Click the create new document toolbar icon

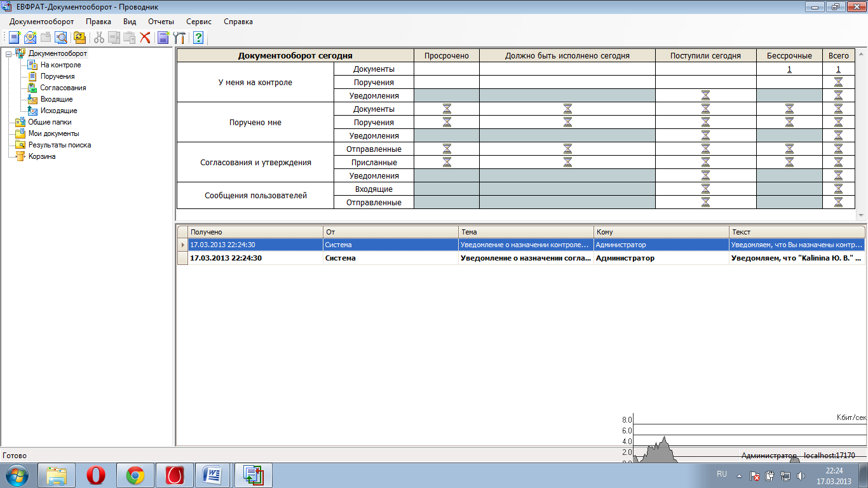(x=15, y=37)
